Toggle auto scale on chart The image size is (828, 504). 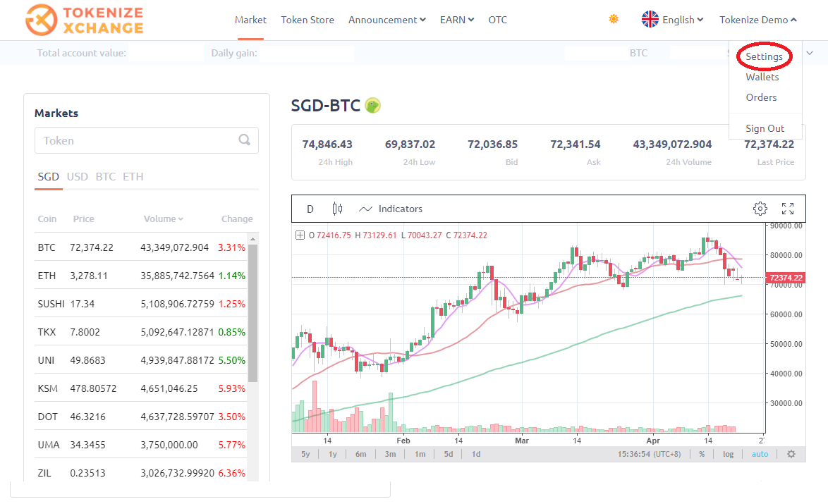tap(760, 454)
